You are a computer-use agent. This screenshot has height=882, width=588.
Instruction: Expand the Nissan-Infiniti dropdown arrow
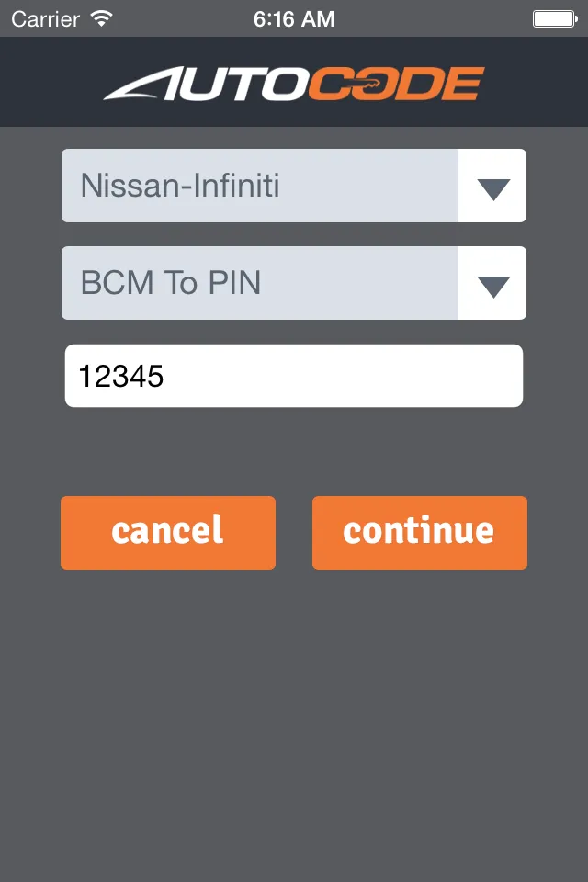(x=493, y=187)
